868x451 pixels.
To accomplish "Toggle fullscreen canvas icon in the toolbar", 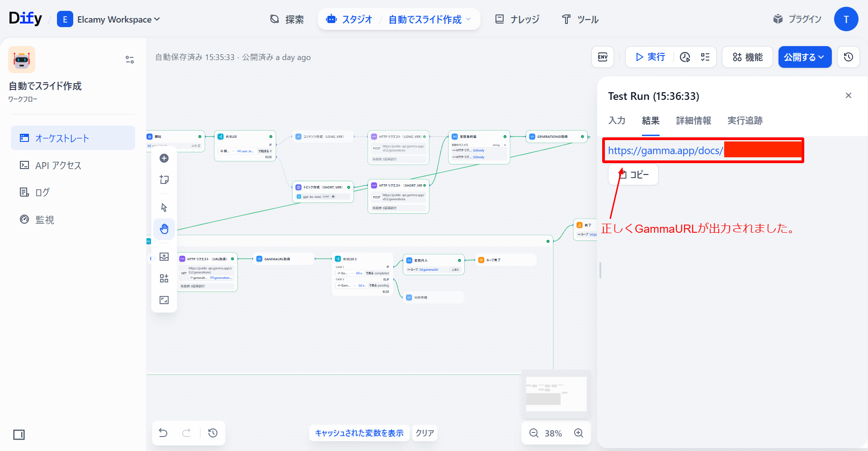I will click(164, 300).
